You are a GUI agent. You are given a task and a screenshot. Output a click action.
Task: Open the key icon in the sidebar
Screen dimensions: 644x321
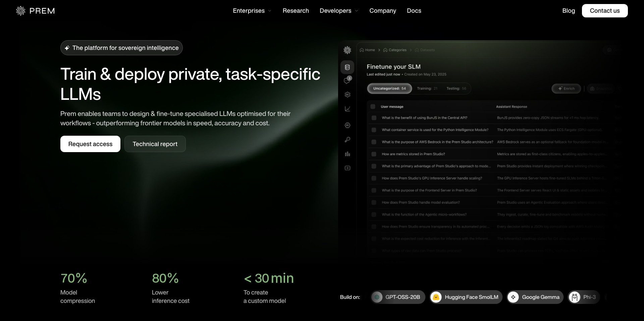[x=347, y=140]
